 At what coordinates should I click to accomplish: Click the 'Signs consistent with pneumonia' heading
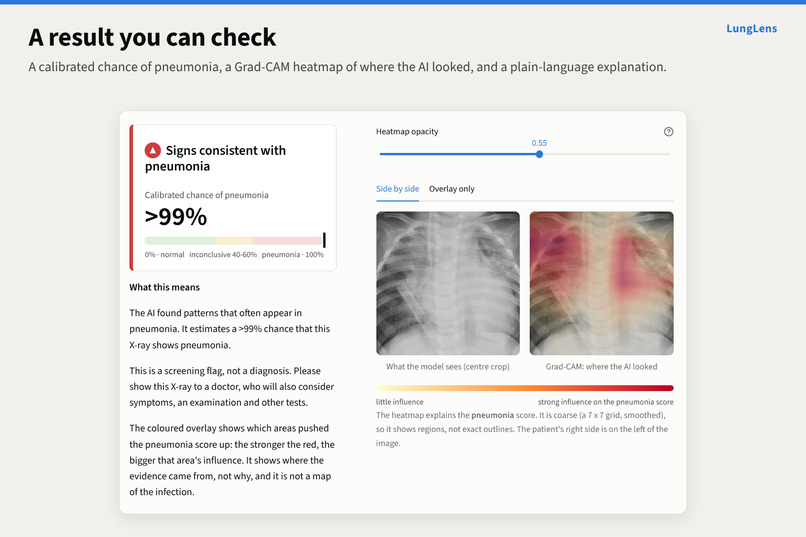(x=215, y=158)
